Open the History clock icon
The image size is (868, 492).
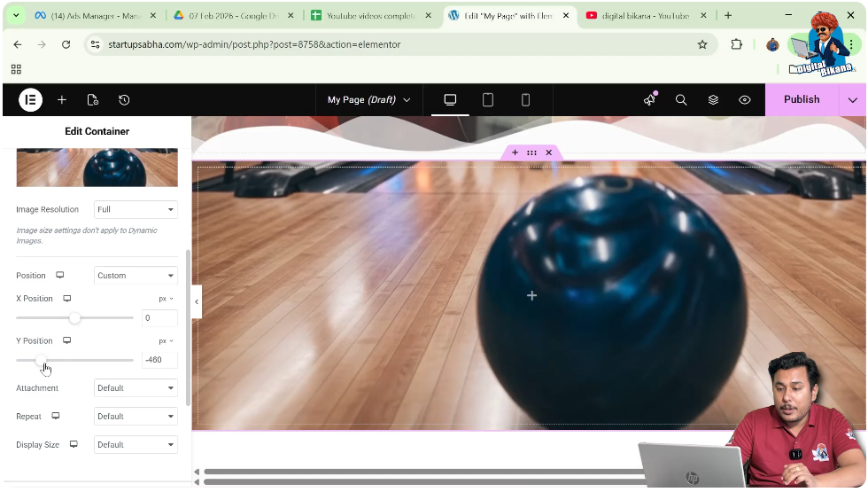coord(124,100)
